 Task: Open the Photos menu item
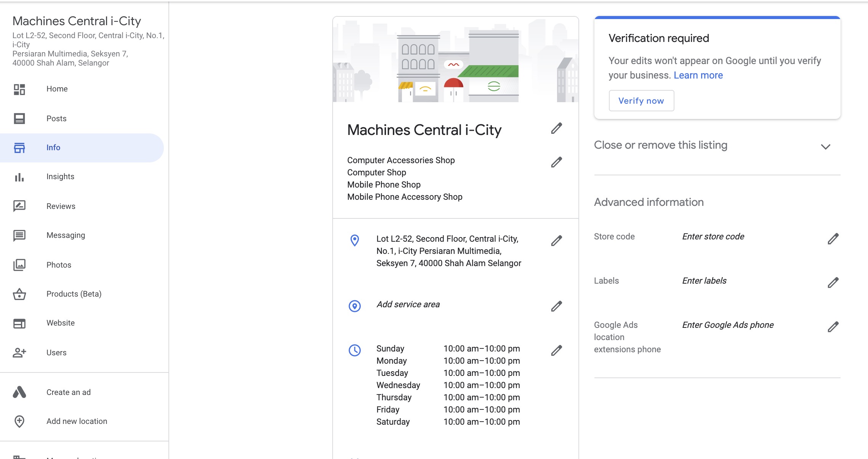(82, 265)
